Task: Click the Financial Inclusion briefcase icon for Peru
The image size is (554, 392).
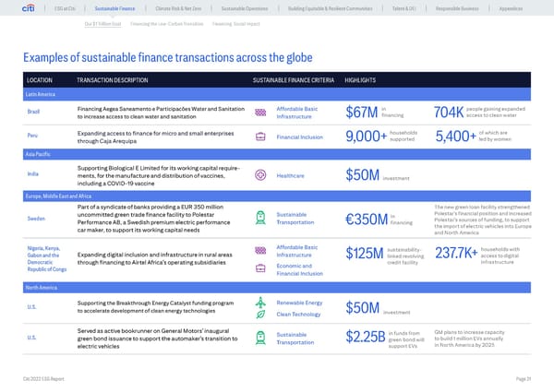Action: [260, 138]
